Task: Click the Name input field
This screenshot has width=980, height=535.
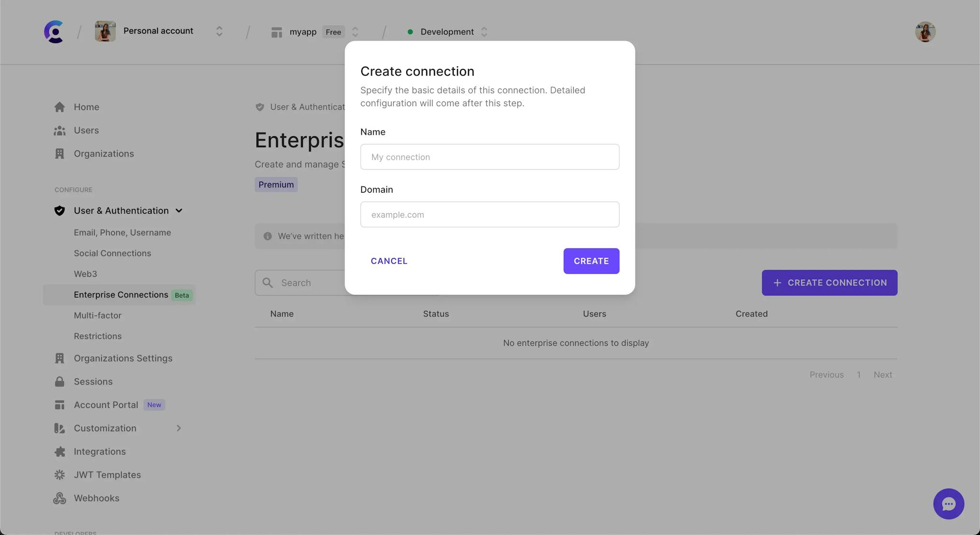Action: pyautogui.click(x=490, y=156)
